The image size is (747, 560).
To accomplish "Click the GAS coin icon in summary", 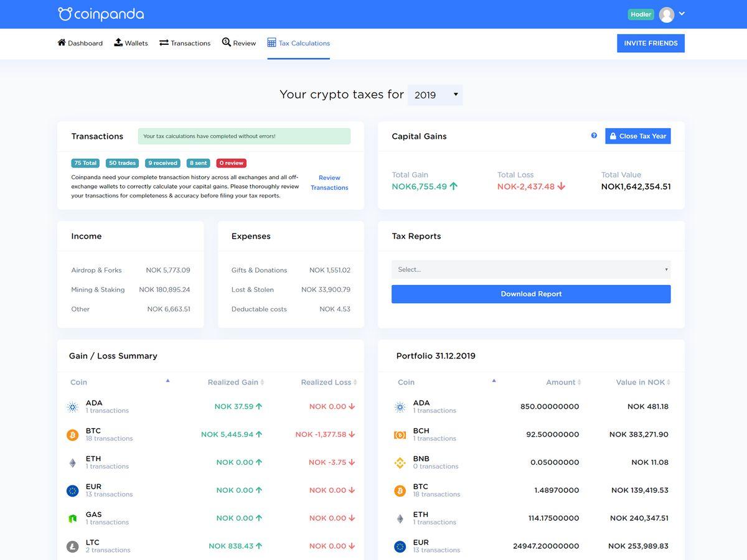I will (x=73, y=518).
